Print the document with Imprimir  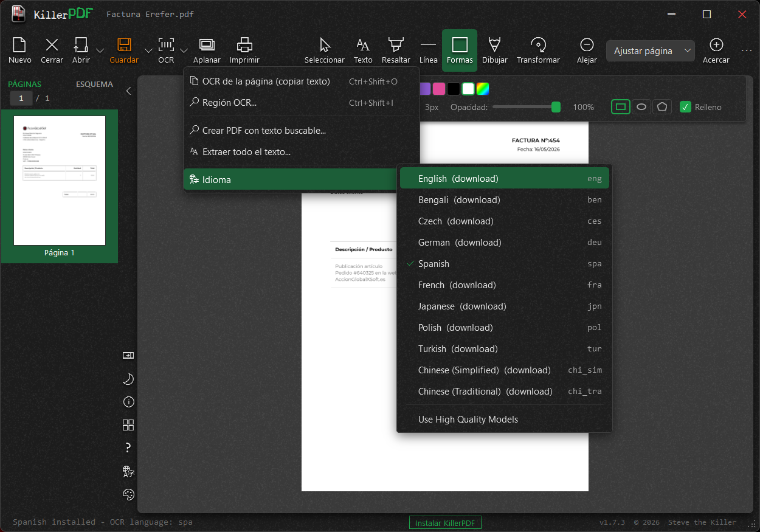[244, 50]
